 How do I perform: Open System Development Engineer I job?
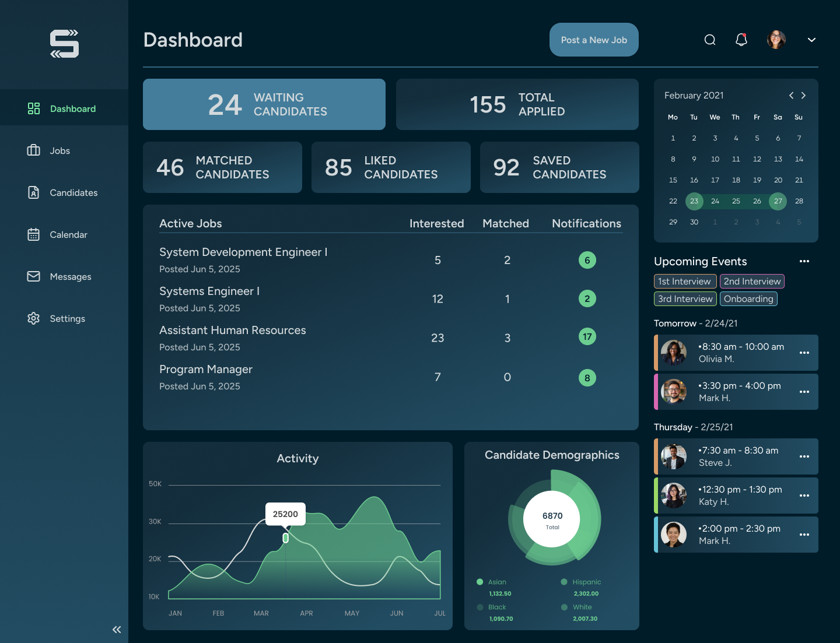243,252
